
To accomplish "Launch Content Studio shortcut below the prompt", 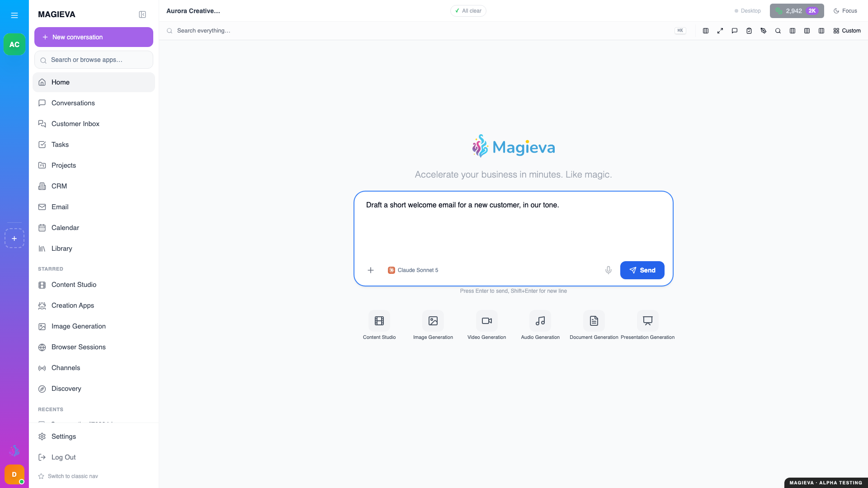I will (x=379, y=325).
